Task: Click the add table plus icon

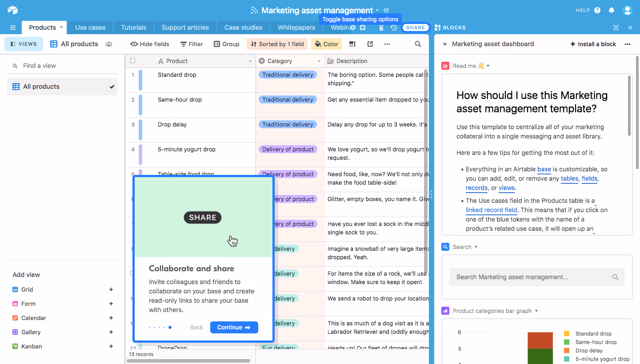Action: point(363,28)
